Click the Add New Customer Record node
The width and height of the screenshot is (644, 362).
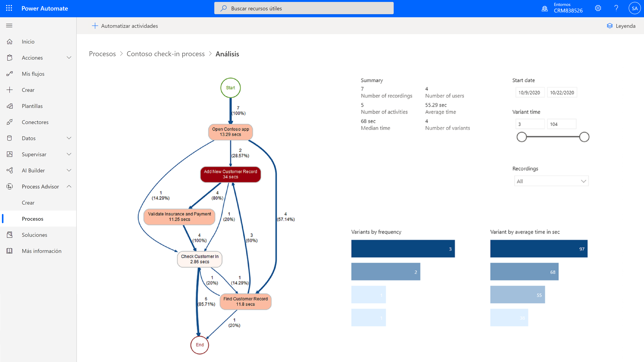pyautogui.click(x=230, y=174)
